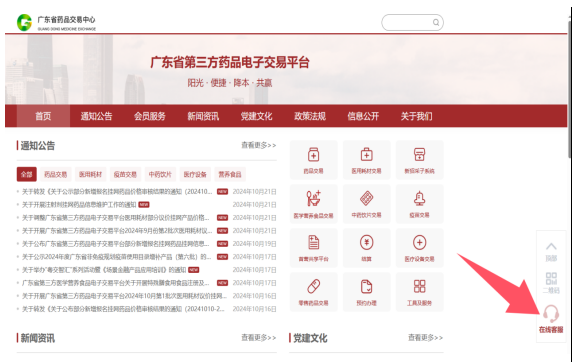Open the 零售药品交易 capsule icon
Screen dimensions: 573x362
pos(313,287)
